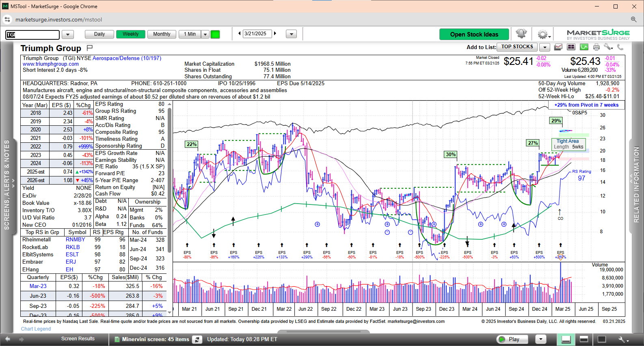644x346 pixels.
Task: Go back with the bottom-bar left arrow
Action: tap(7, 339)
